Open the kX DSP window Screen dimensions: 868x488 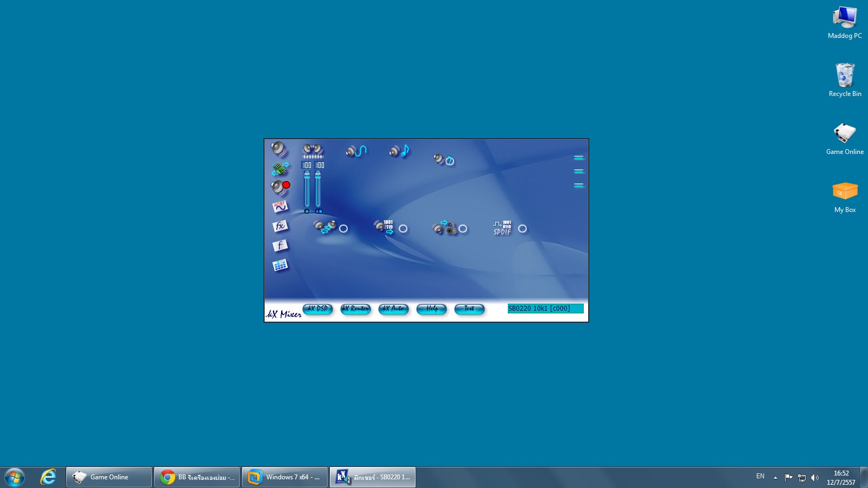coord(318,309)
